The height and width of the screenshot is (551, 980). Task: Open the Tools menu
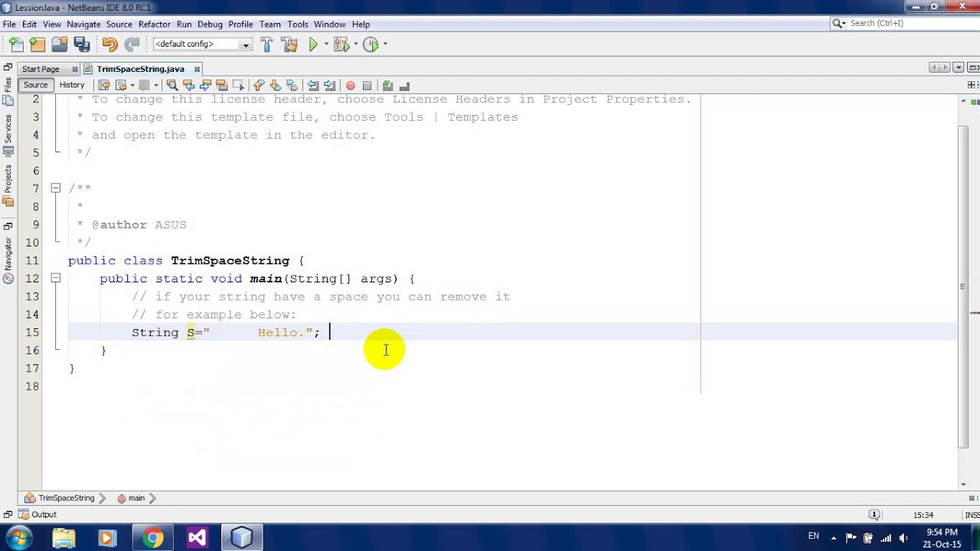click(x=298, y=24)
